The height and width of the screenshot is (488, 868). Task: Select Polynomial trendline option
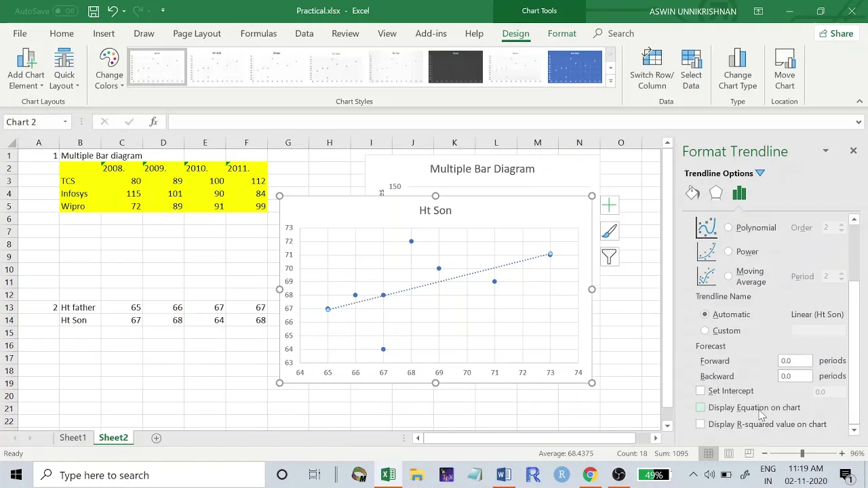pos(728,228)
